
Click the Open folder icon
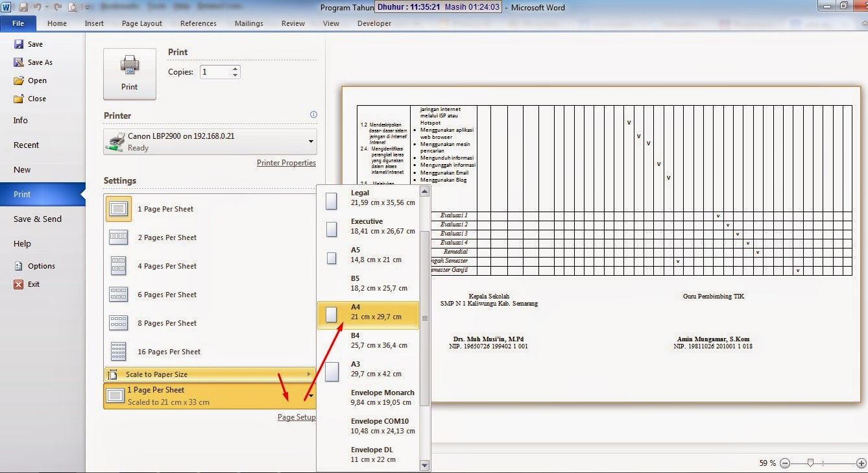[19, 80]
